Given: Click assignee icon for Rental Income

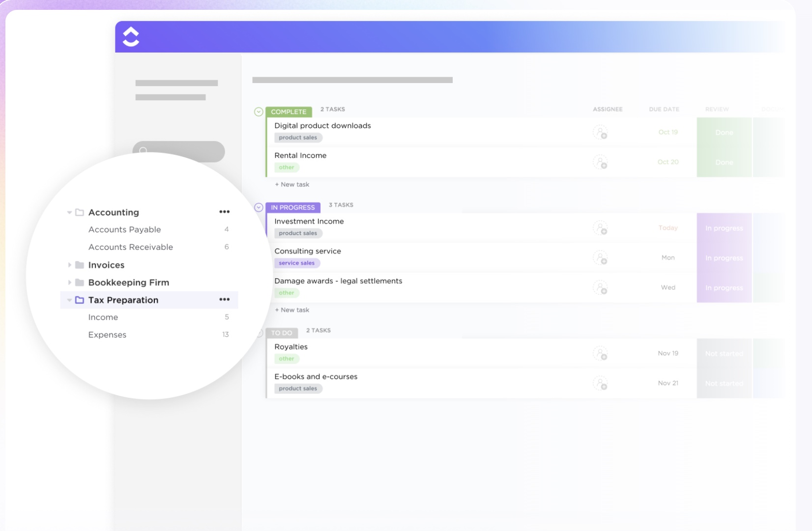Looking at the screenshot, I should pyautogui.click(x=600, y=162).
